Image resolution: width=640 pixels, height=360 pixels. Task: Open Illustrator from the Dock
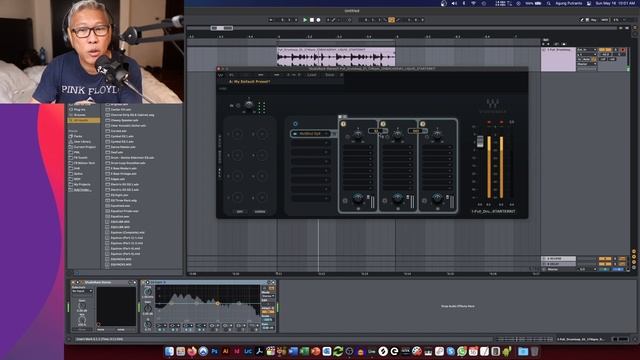225,351
